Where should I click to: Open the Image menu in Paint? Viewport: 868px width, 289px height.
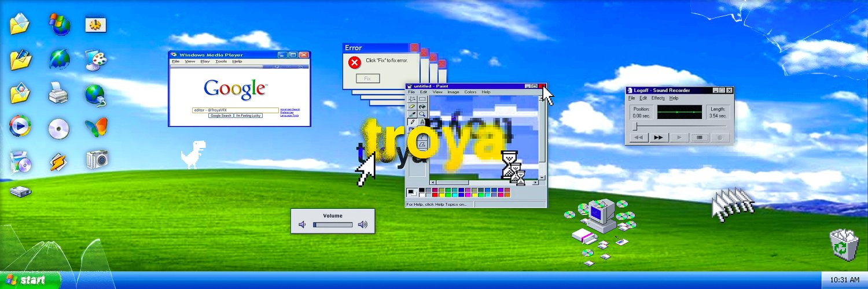(x=453, y=92)
